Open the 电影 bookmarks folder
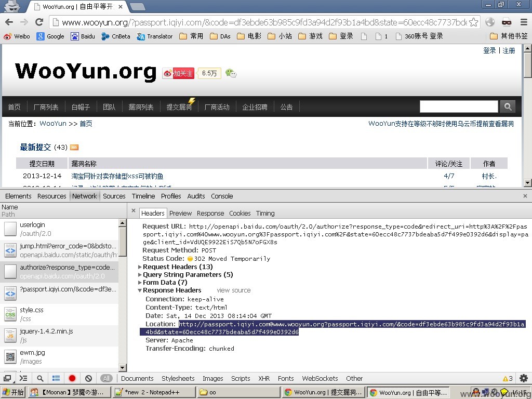Image resolution: width=532 pixels, height=399 pixels. coord(249,36)
